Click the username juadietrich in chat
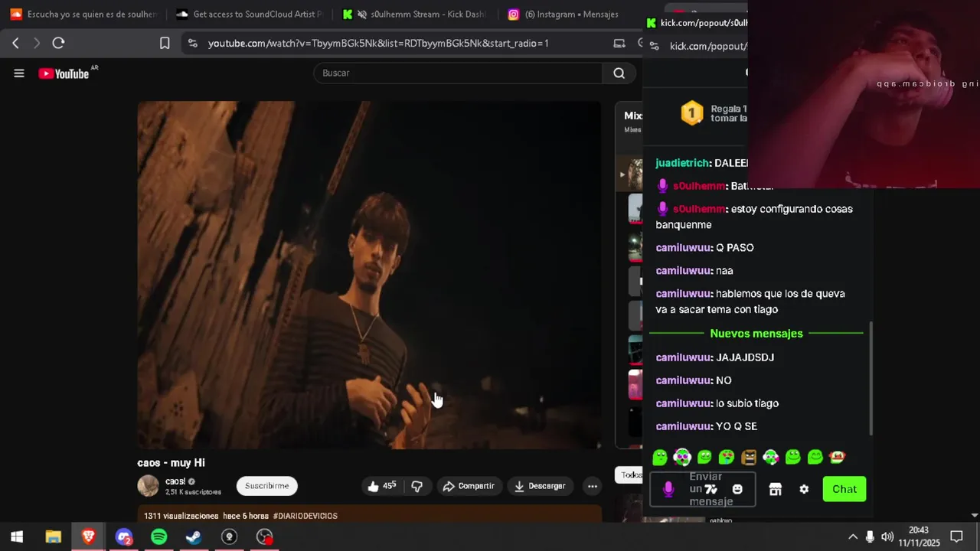Viewport: 980px width, 551px height. tap(681, 163)
